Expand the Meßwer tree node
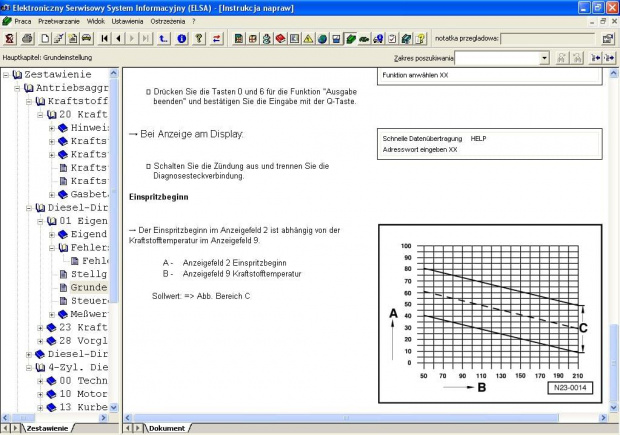620x435 pixels. tap(52, 314)
